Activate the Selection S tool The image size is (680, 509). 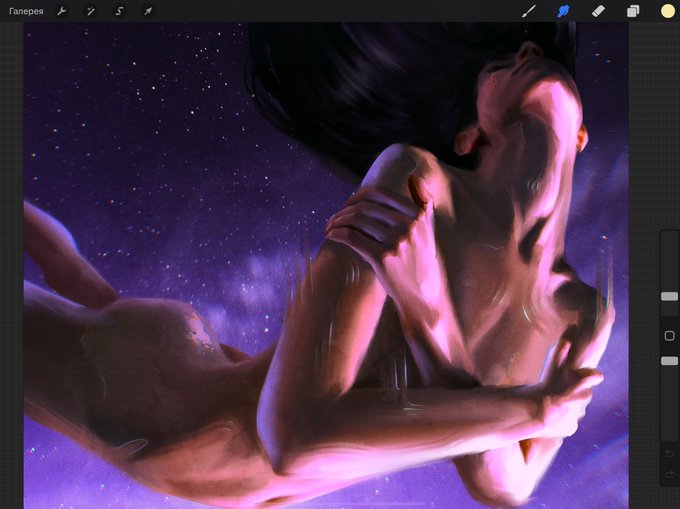click(x=119, y=11)
